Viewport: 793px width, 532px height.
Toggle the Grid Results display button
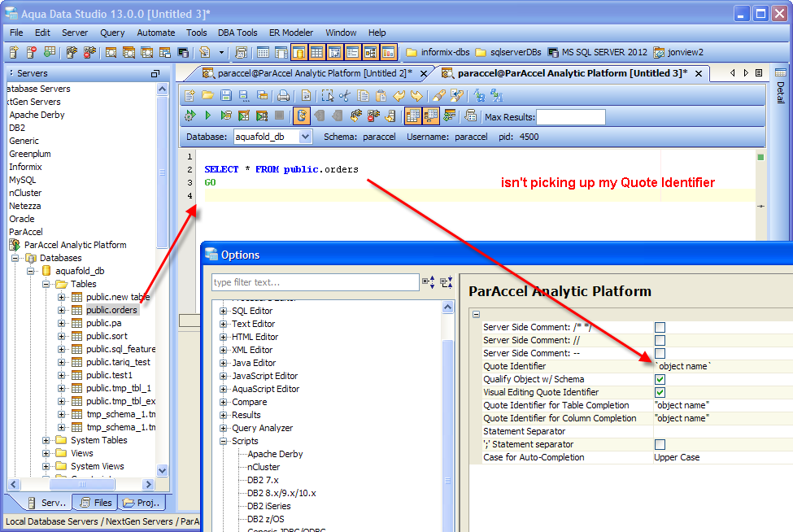tap(413, 116)
